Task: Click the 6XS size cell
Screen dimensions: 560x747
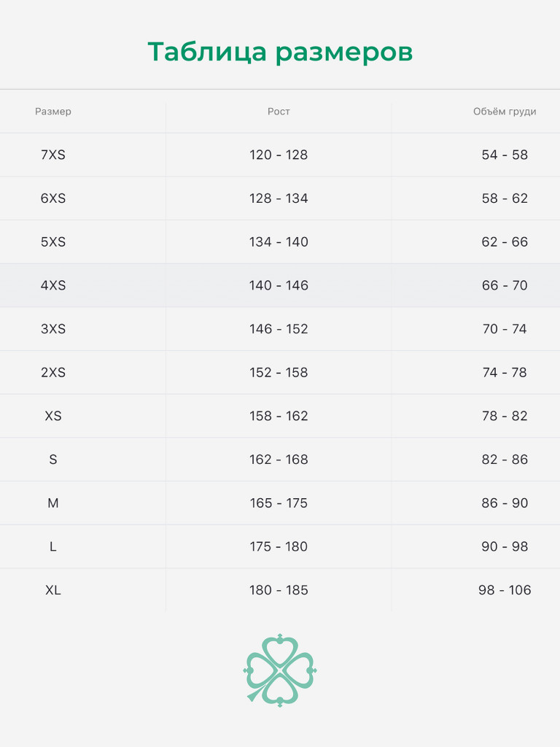Action: pos(53,198)
